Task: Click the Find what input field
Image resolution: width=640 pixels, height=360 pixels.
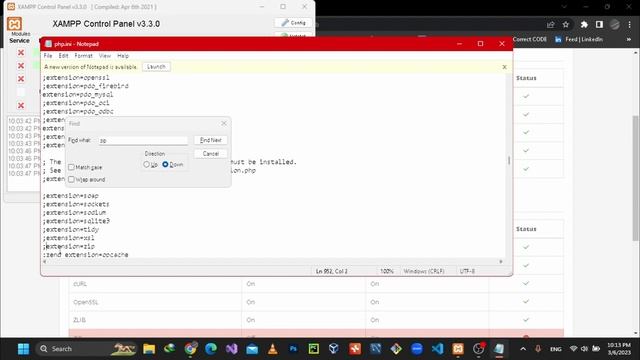Action: [143, 140]
